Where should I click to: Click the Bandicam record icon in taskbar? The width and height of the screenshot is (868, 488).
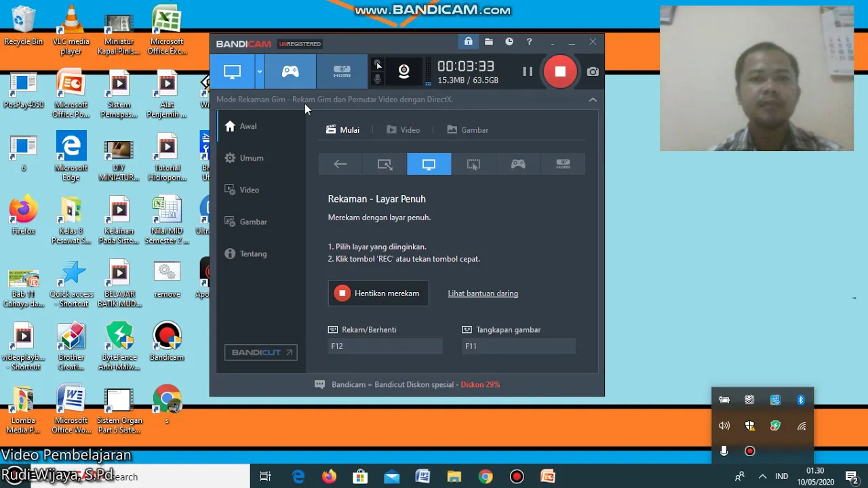(517, 476)
